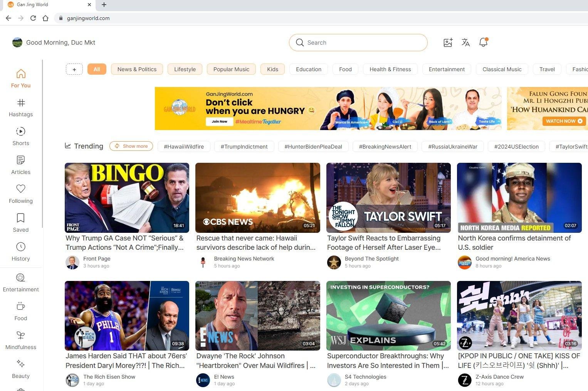
Task: Switch to the News & Politics tab
Action: [137, 69]
